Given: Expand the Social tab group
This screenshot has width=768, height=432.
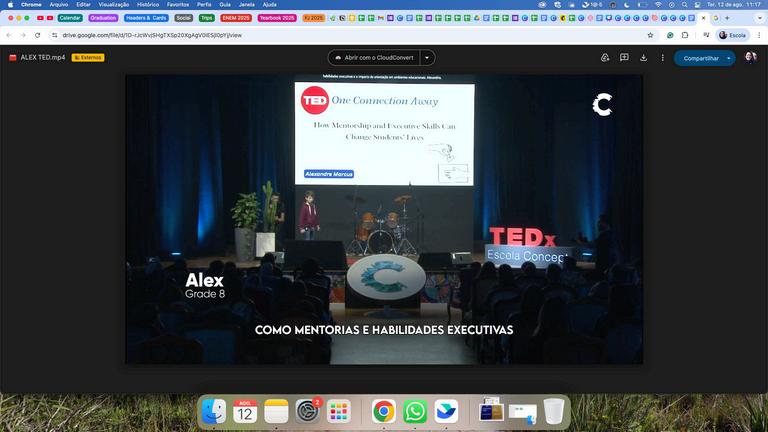Looking at the screenshot, I should click(x=184, y=18).
